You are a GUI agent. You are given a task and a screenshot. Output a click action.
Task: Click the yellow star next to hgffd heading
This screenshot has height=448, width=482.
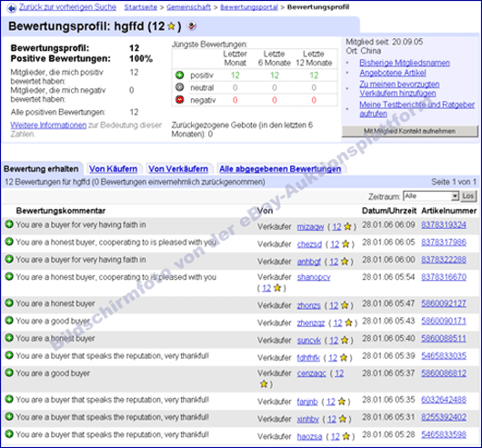click(x=171, y=26)
